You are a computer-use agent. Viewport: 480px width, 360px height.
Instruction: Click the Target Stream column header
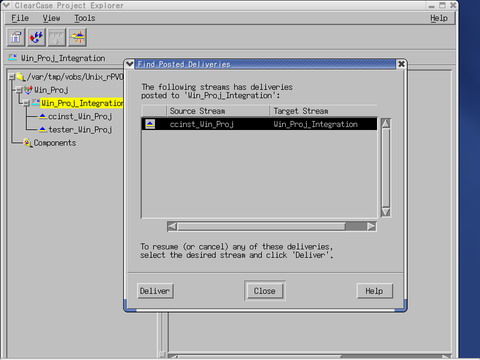pyautogui.click(x=323, y=111)
